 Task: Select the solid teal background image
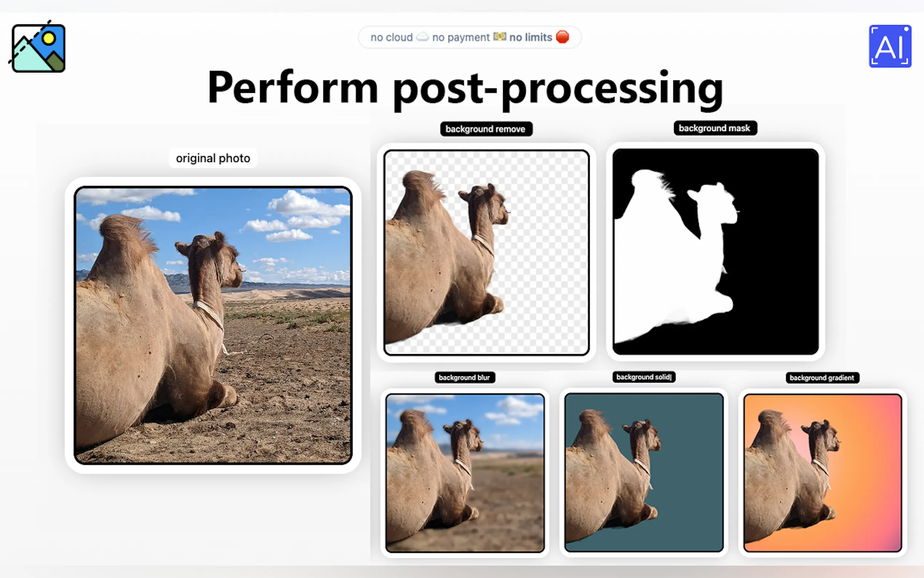[x=644, y=473]
